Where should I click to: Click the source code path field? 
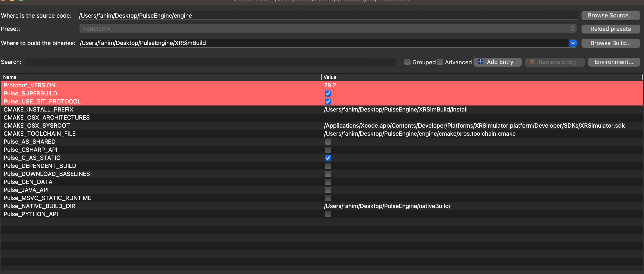(x=328, y=15)
